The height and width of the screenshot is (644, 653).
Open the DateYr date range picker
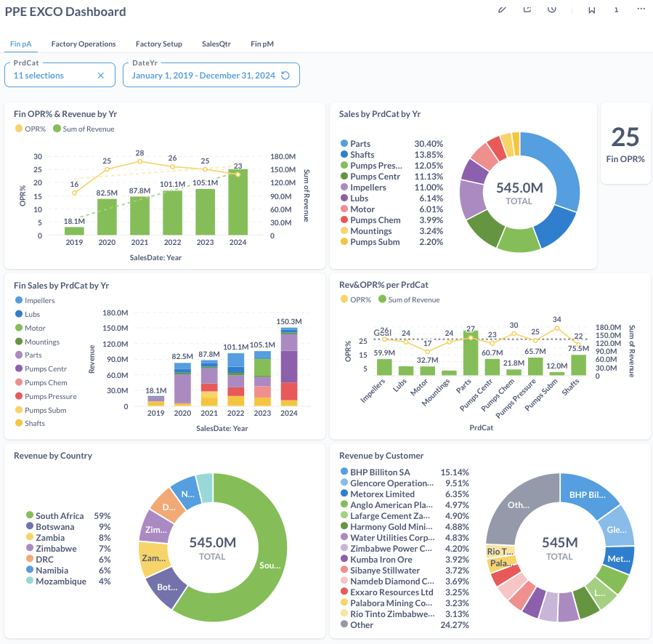tap(202, 76)
